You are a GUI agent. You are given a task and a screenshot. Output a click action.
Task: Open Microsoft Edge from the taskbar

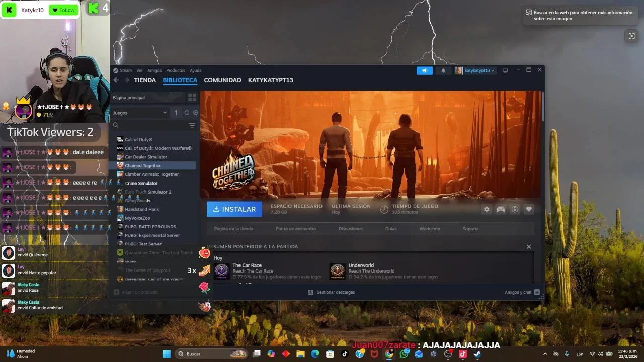tap(315, 354)
